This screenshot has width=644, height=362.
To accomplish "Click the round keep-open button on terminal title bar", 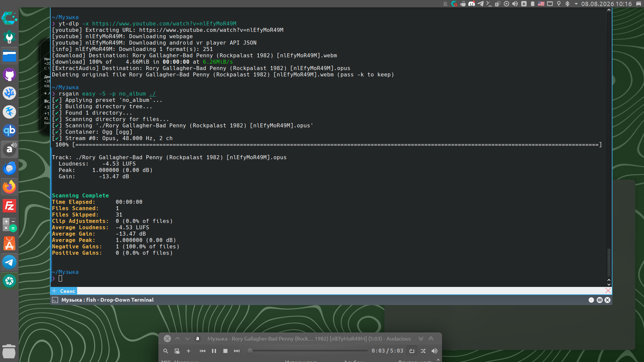I will pyautogui.click(x=591, y=300).
